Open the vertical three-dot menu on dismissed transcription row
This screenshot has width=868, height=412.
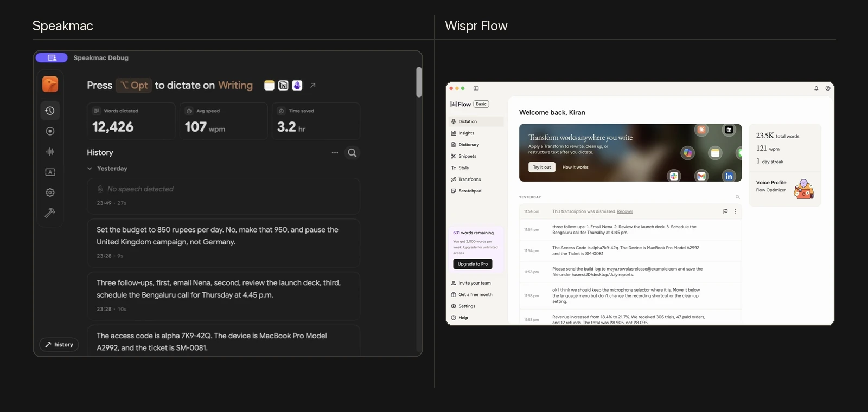click(736, 211)
